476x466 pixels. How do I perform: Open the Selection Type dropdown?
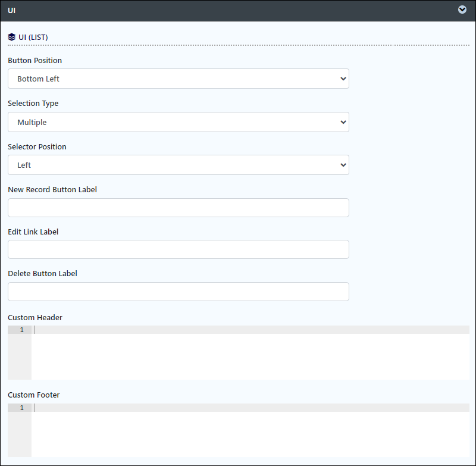[x=178, y=122]
